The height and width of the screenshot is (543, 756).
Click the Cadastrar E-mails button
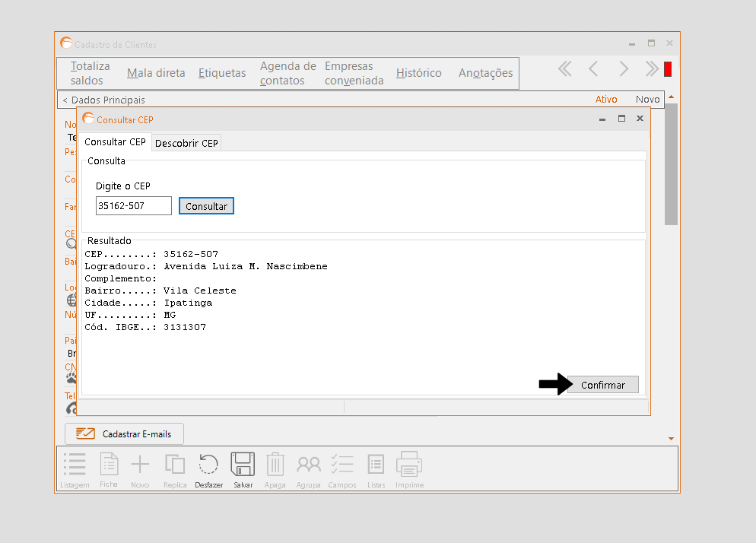(x=125, y=434)
